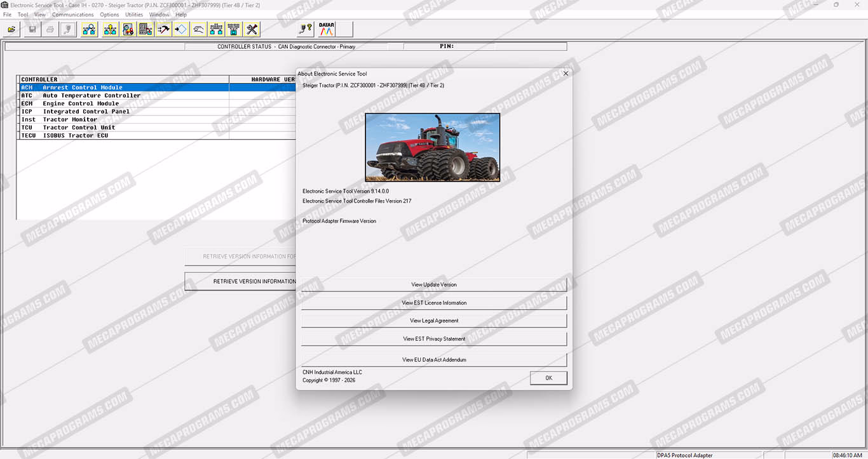
Task: Select the ICP Integrated Control Panel row
Action: coord(157,112)
